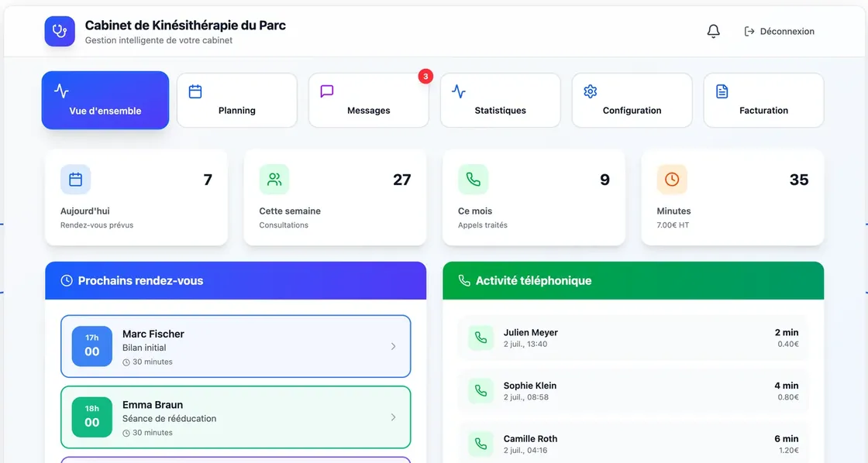The width and height of the screenshot is (868, 463).
Task: Open Emma Braun appointment chevron
Action: pyautogui.click(x=393, y=417)
